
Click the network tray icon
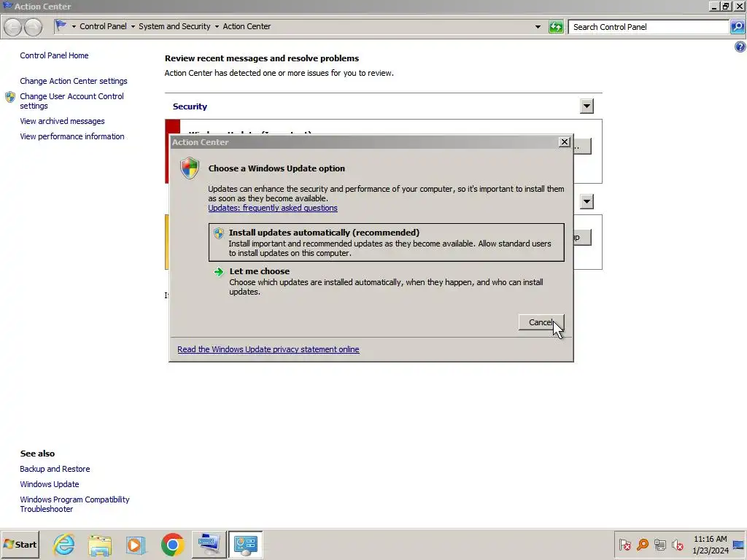(659, 544)
